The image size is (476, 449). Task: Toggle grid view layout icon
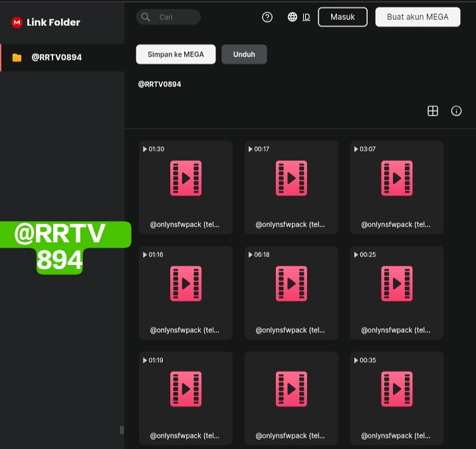[433, 111]
